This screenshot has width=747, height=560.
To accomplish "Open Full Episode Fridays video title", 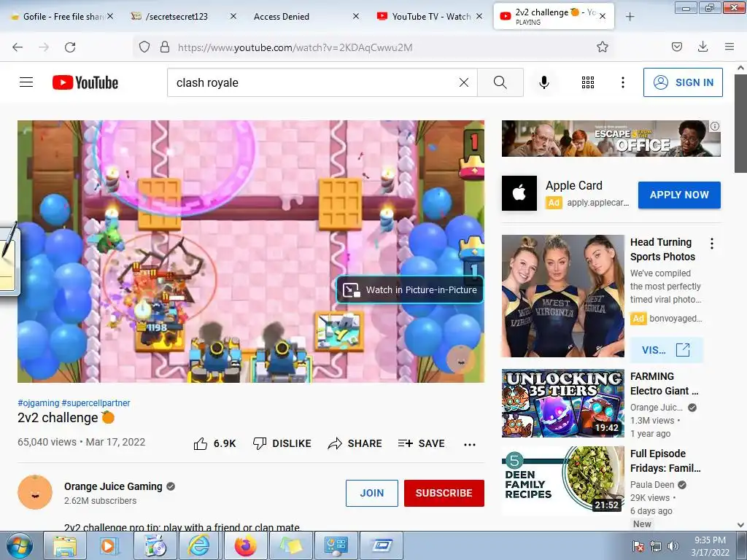I will tap(665, 461).
